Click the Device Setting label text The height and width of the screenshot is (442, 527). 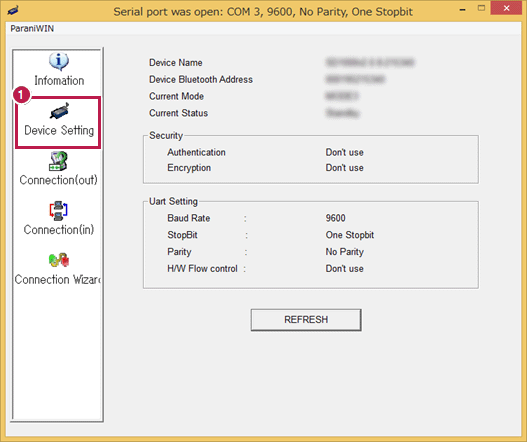coord(59,130)
